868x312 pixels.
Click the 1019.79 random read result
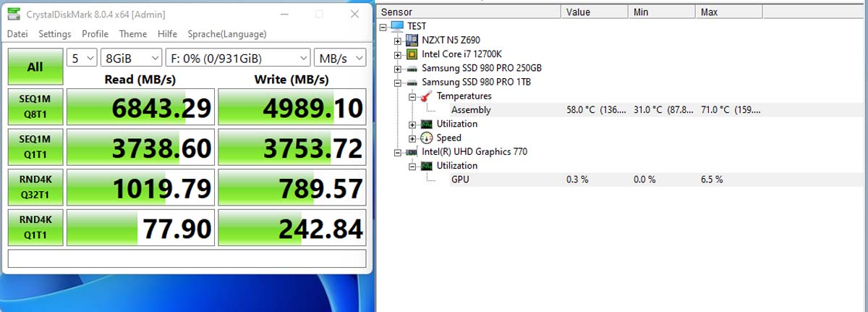(140, 189)
